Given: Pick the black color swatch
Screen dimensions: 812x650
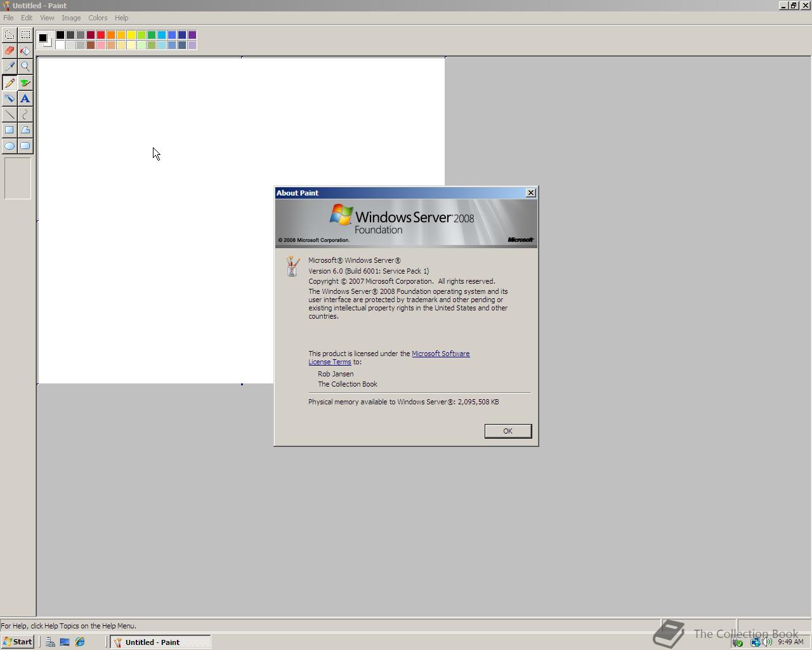Looking at the screenshot, I should click(60, 35).
